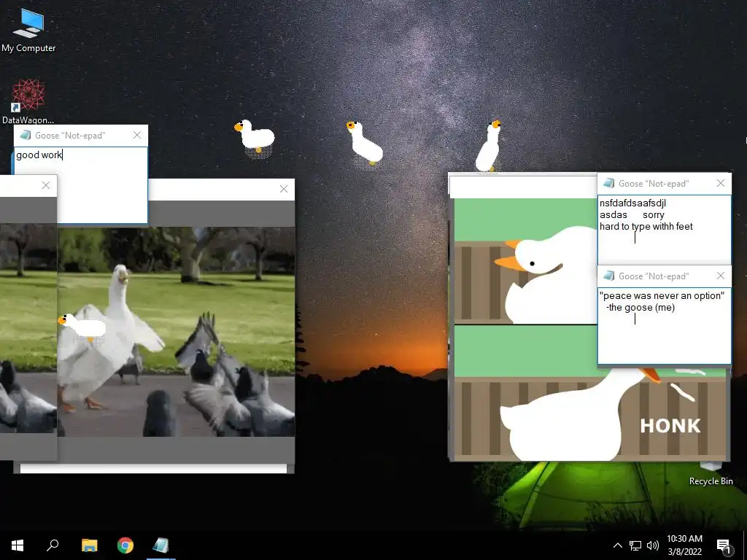The height and width of the screenshot is (560, 747).
Task: Close the "peace was never" Goose Not-epad
Action: (x=720, y=276)
